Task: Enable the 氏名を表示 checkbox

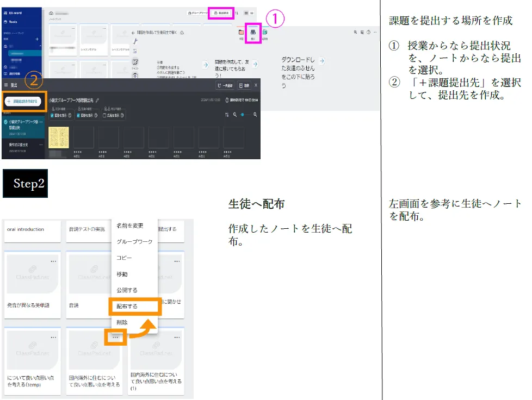Action: click(105, 115)
